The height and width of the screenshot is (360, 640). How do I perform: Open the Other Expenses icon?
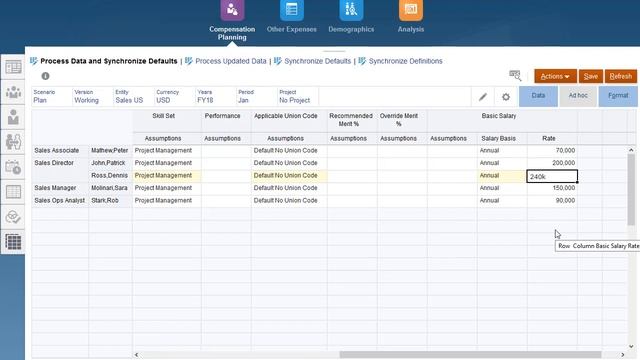tap(291, 10)
